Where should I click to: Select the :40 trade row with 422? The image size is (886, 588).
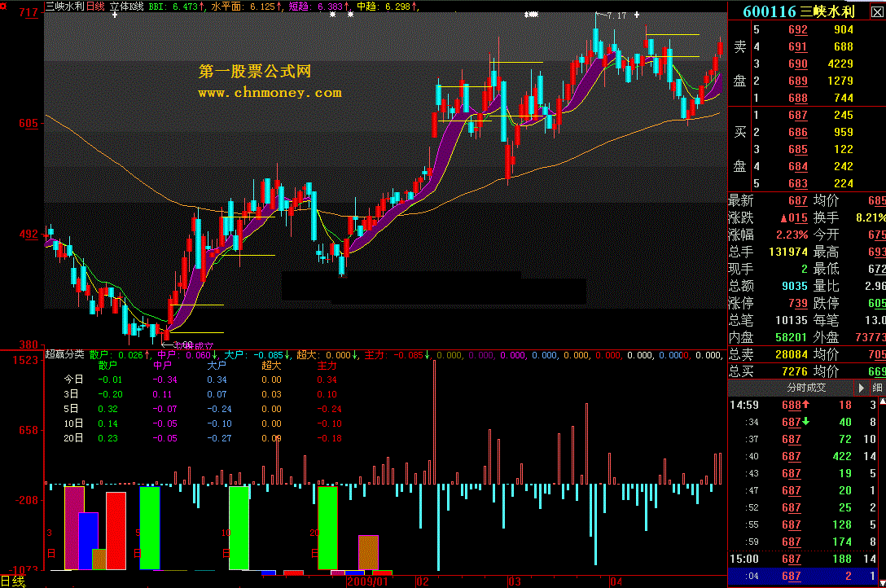[803, 456]
